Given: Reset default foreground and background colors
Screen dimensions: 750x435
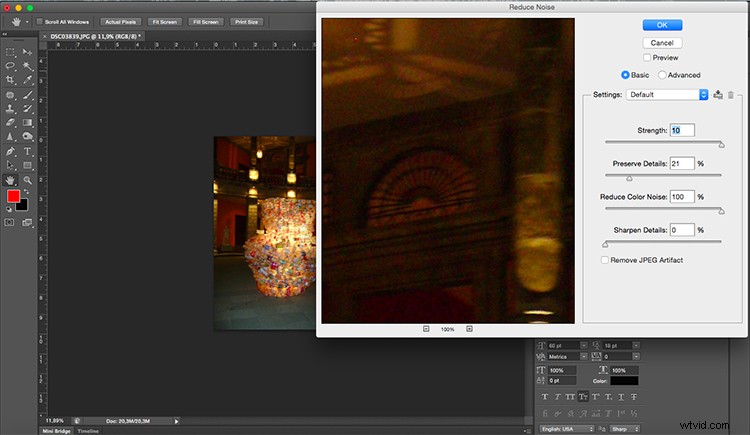Looking at the screenshot, I should [x=9, y=209].
